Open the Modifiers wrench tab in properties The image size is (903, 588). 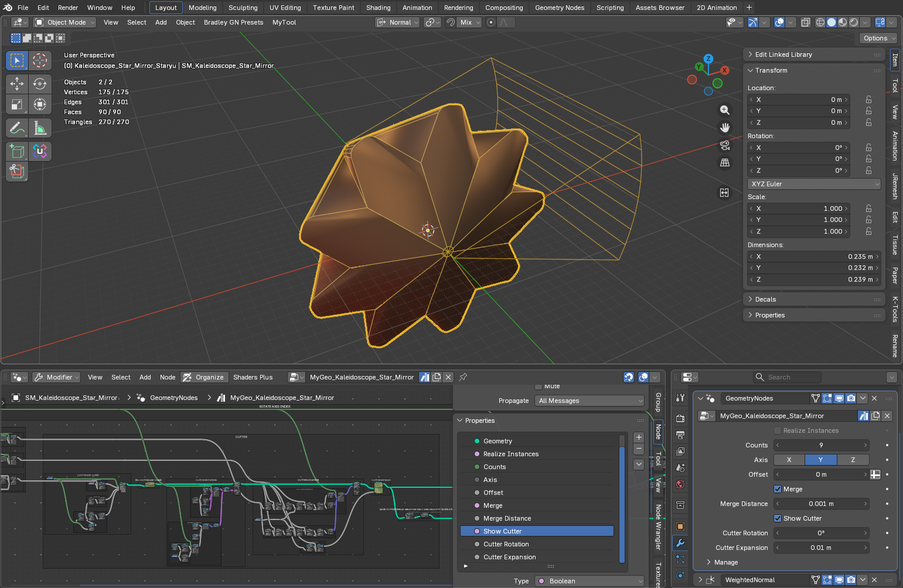tap(680, 543)
